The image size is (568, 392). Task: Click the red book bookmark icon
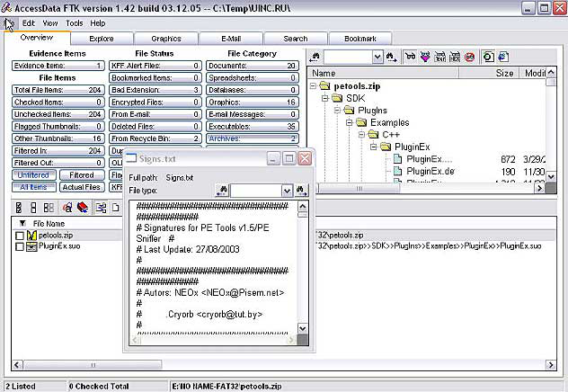tap(83, 208)
